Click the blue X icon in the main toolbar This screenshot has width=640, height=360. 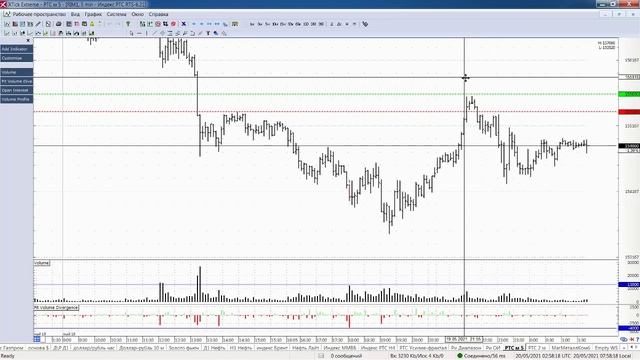coord(184,24)
